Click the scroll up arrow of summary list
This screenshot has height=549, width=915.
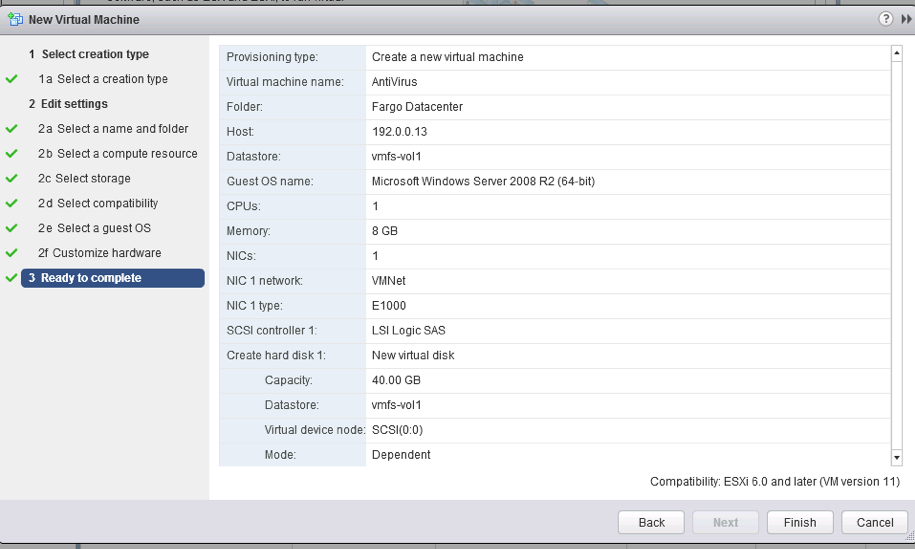pos(897,53)
